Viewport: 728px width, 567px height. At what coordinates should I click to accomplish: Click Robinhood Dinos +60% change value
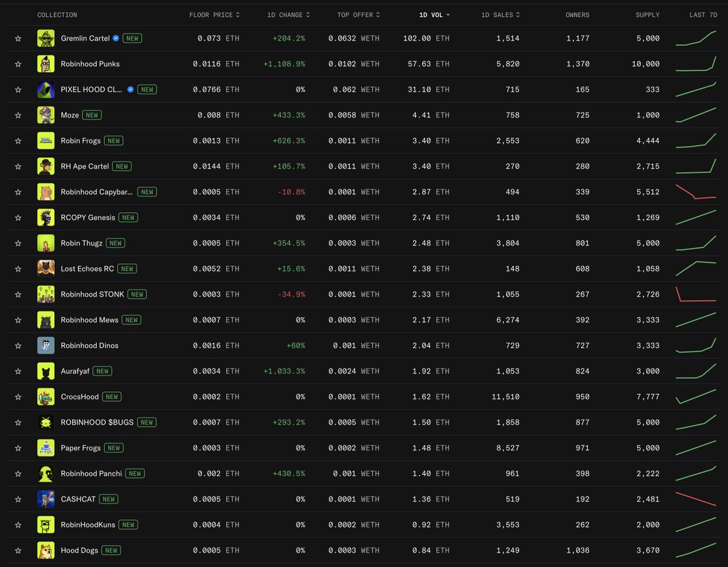[x=295, y=346]
